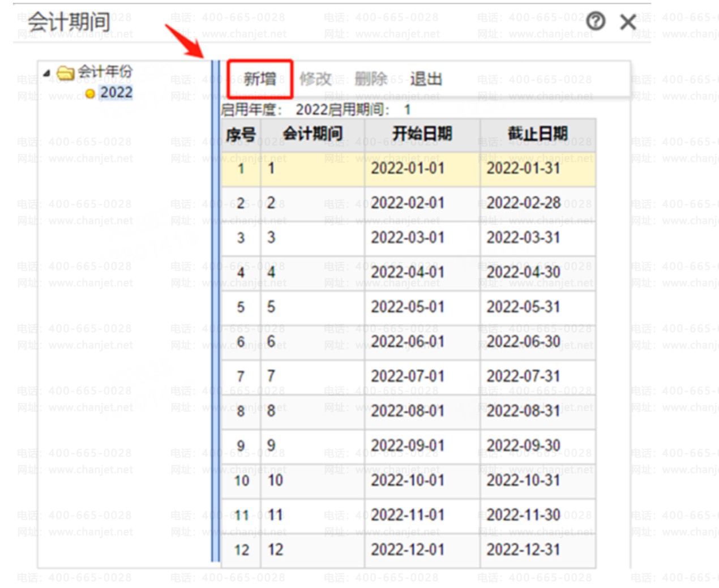Click the 退出 toolbar button
719x588 pixels.
click(x=426, y=79)
